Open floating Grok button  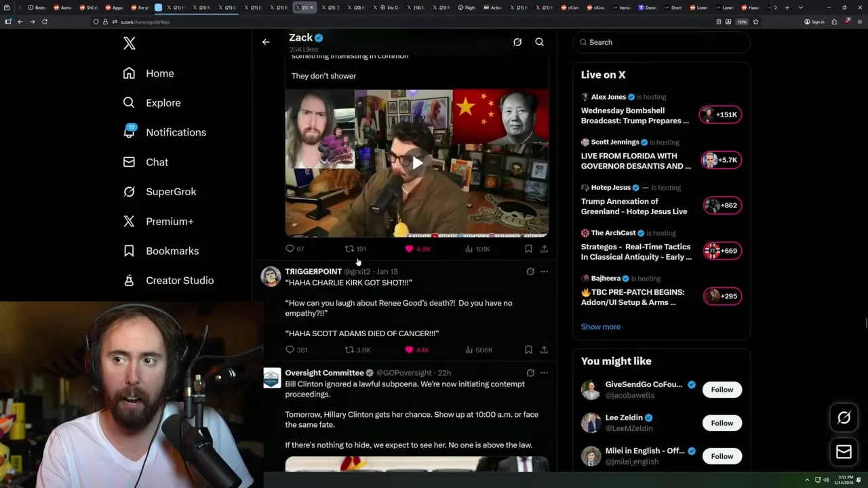pos(844,418)
